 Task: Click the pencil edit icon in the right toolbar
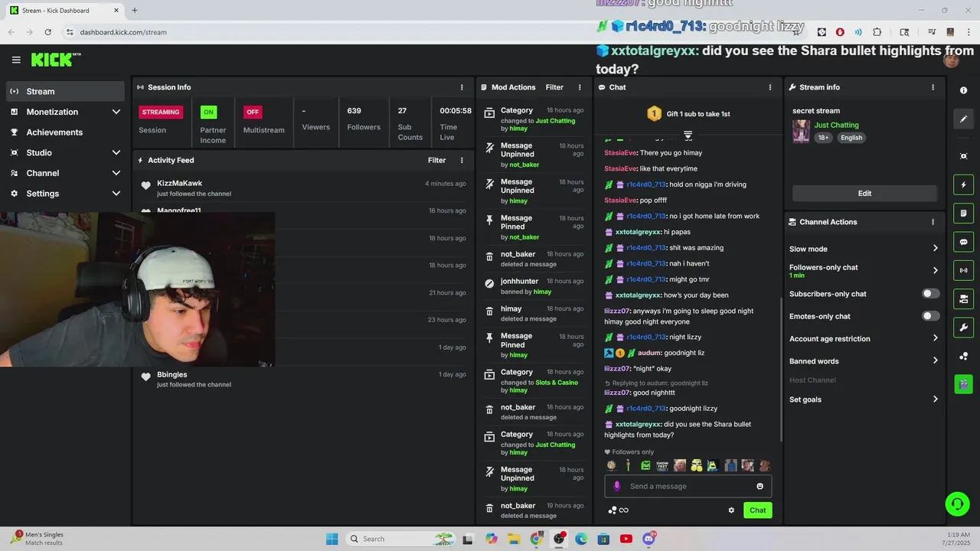[x=963, y=119]
